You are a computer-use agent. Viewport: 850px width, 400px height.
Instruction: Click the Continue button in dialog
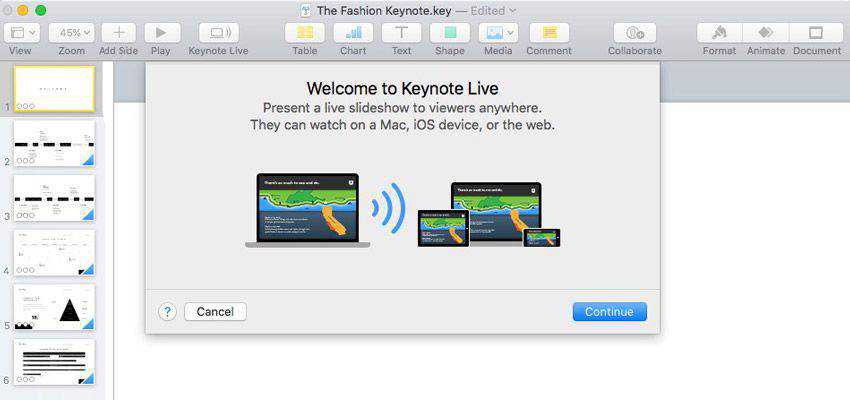tap(609, 312)
